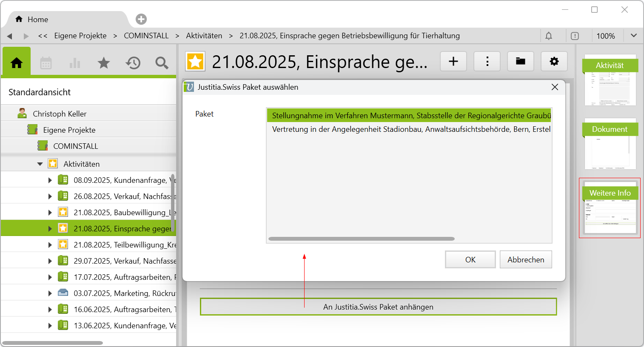This screenshot has width=644, height=347.
Task: Click the tree panel vertical scrollbar
Action: coord(173,202)
